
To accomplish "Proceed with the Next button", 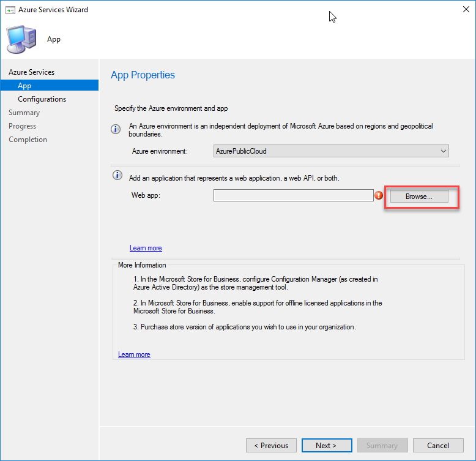I will coord(327,446).
